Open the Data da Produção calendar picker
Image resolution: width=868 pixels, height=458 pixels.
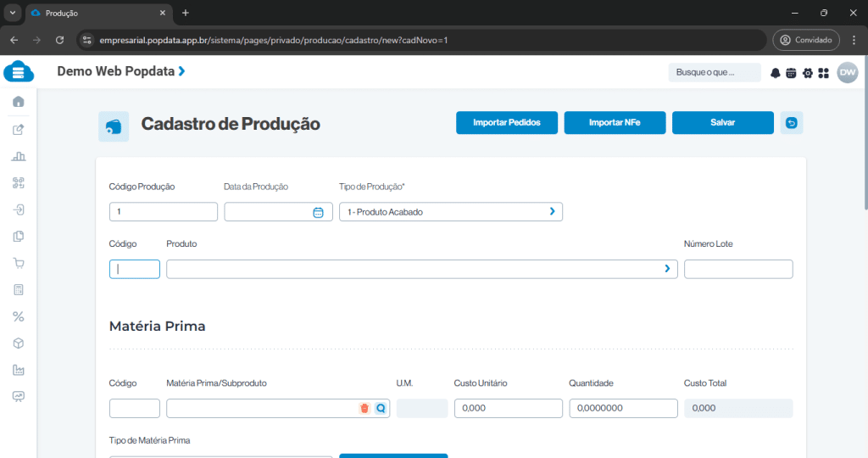pyautogui.click(x=318, y=212)
